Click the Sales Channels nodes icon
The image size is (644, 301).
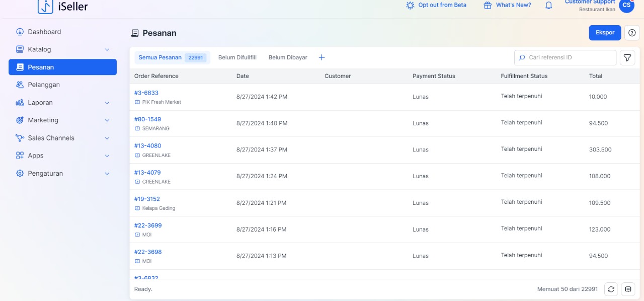coord(20,138)
